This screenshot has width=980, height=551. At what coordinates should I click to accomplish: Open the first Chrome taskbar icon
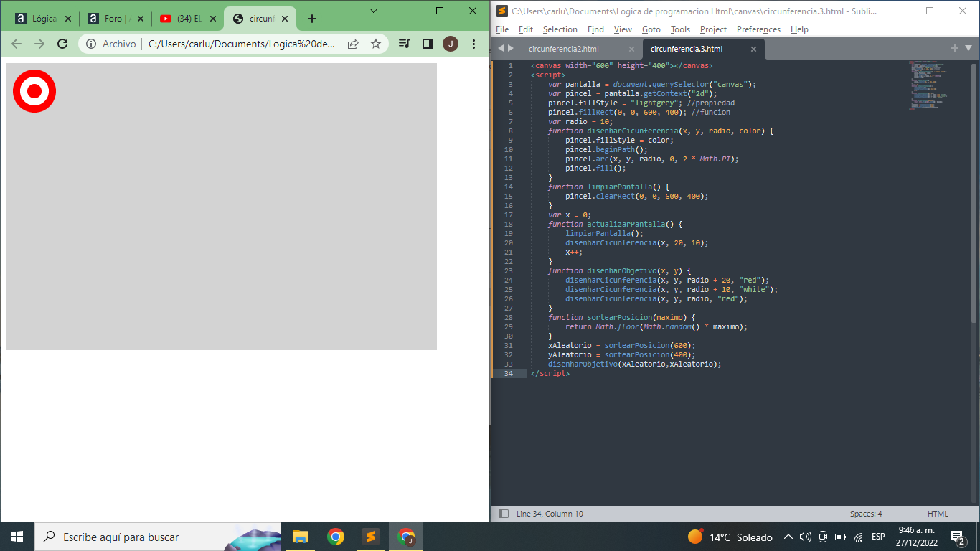(x=335, y=537)
